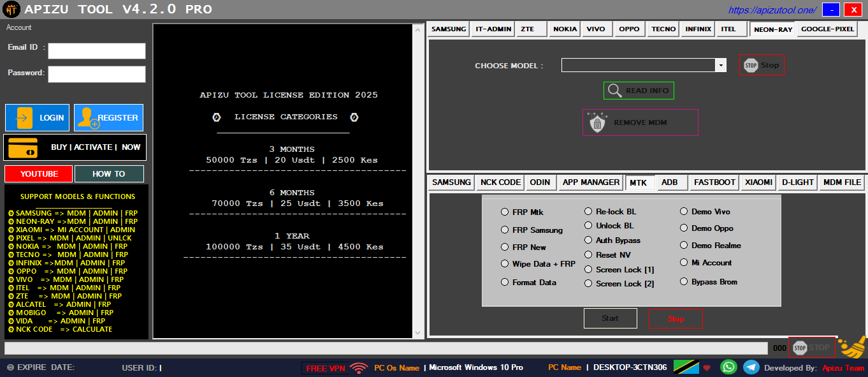Select the FRP Mtk radio button

[504, 211]
